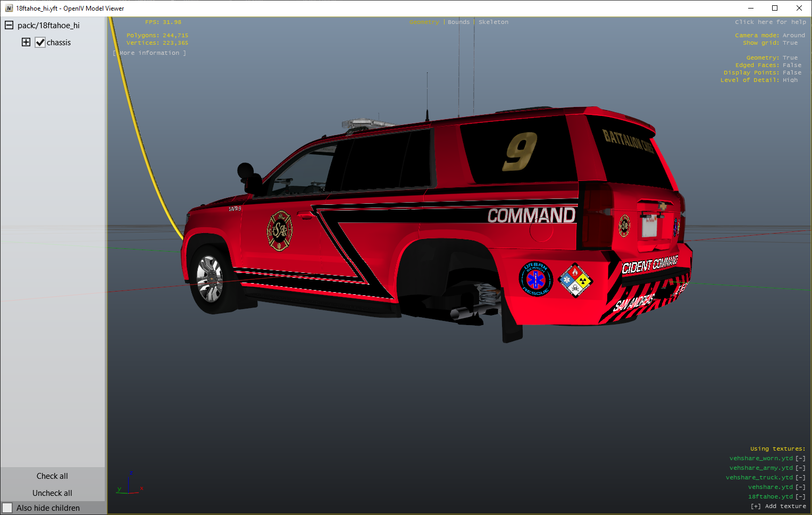Enable the Also hide children checkbox
The width and height of the screenshot is (812, 515).
click(x=7, y=508)
